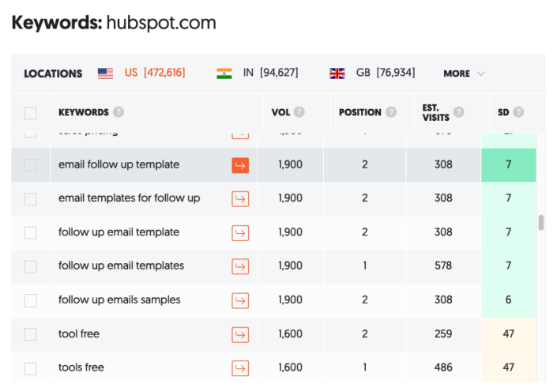Click the arrow icon for tools free
Image resolution: width=553 pixels, height=392 pixels.
[x=240, y=368]
